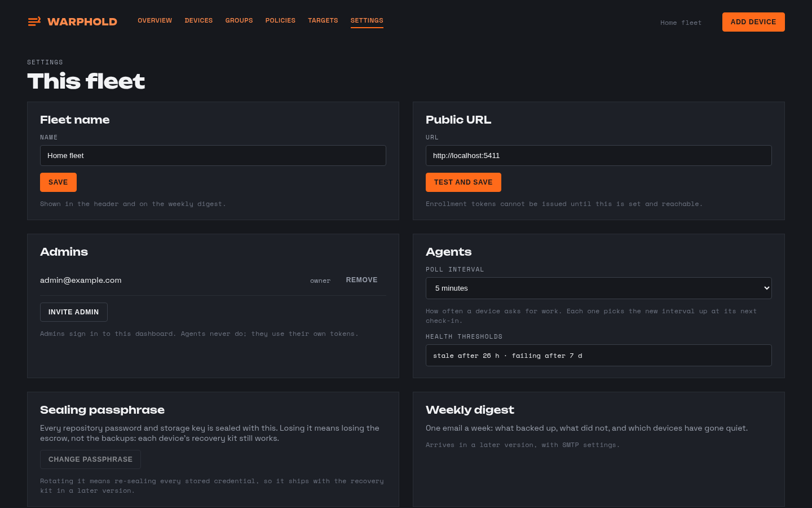Go to the Devices tab
Viewport: 812px width, 508px height.
198,20
